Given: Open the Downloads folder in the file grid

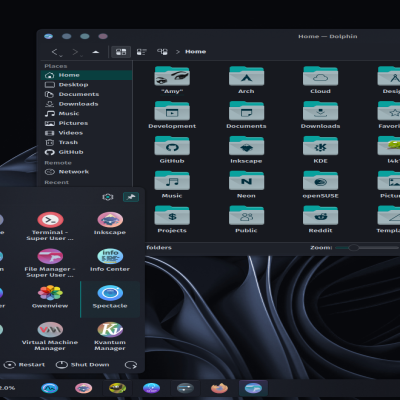Looking at the screenshot, I should tap(320, 115).
